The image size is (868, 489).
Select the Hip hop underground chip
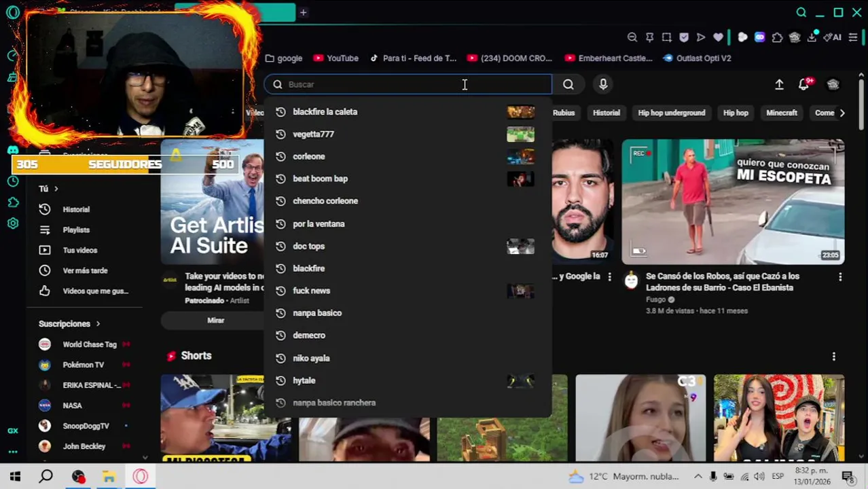pyautogui.click(x=672, y=113)
